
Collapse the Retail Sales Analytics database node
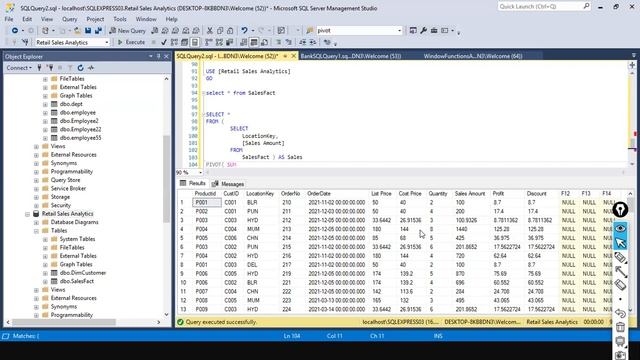tap(27, 214)
